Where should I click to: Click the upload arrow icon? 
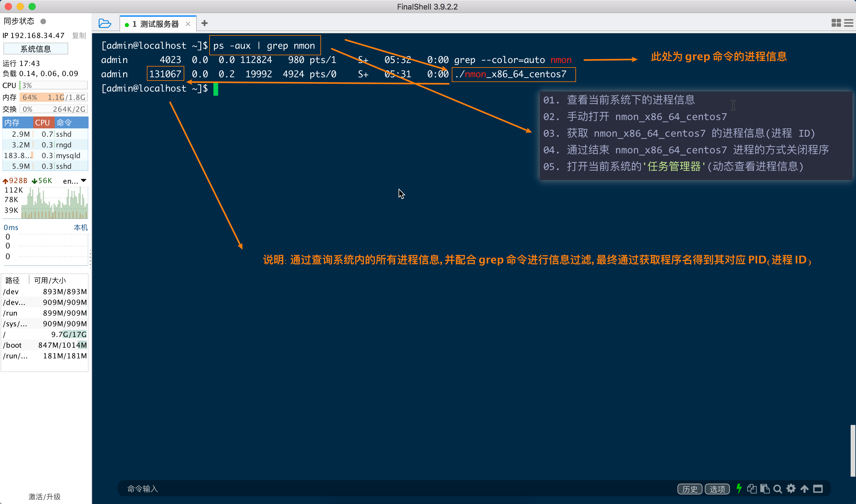tap(804, 489)
